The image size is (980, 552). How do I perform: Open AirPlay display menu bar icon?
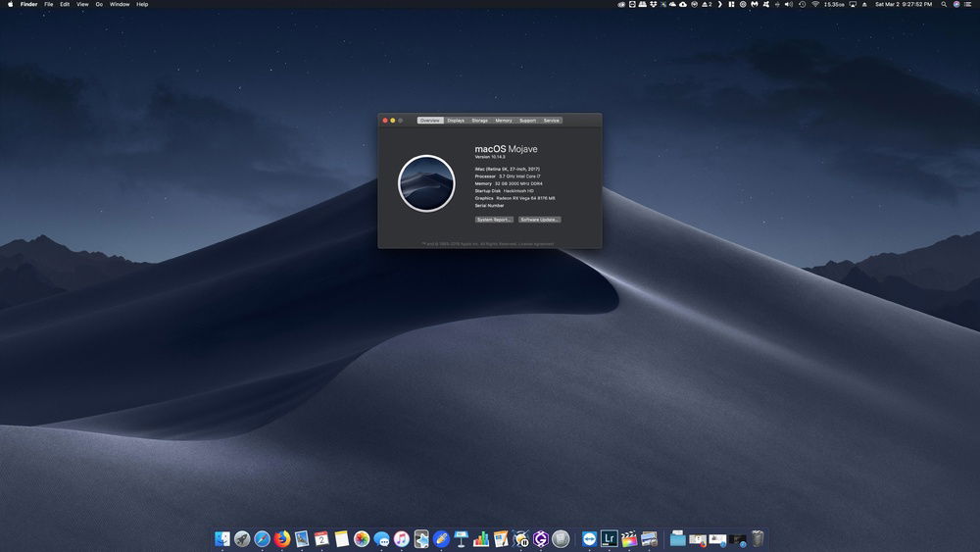[853, 4]
